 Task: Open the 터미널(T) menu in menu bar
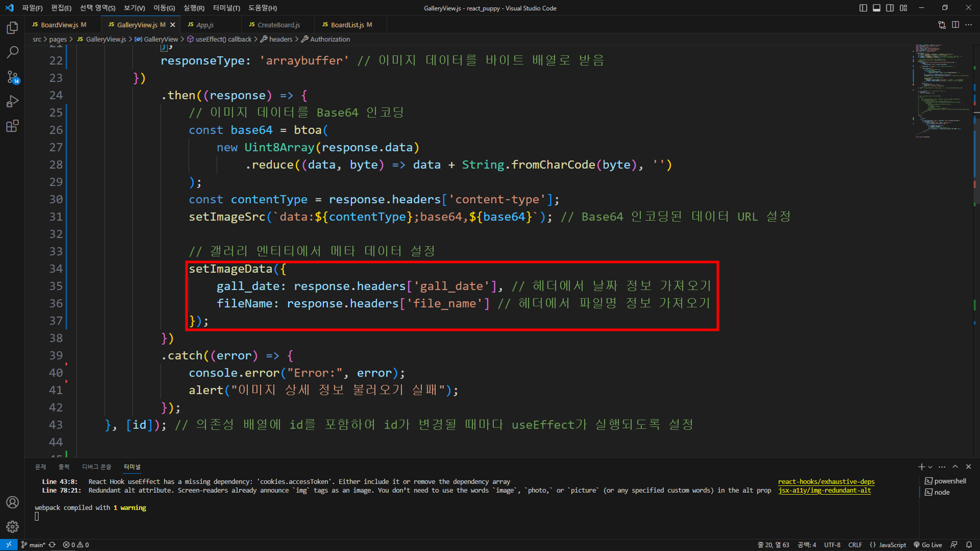point(226,8)
